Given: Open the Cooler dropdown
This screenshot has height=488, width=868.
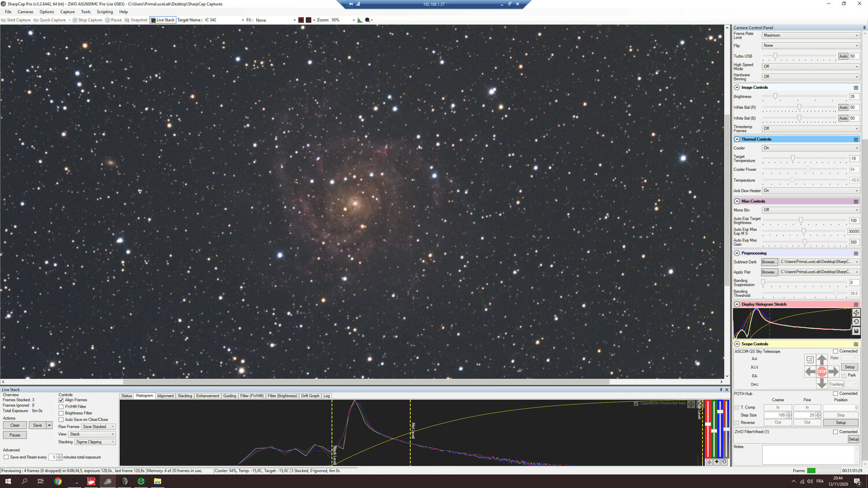Looking at the screenshot, I should click(x=810, y=148).
